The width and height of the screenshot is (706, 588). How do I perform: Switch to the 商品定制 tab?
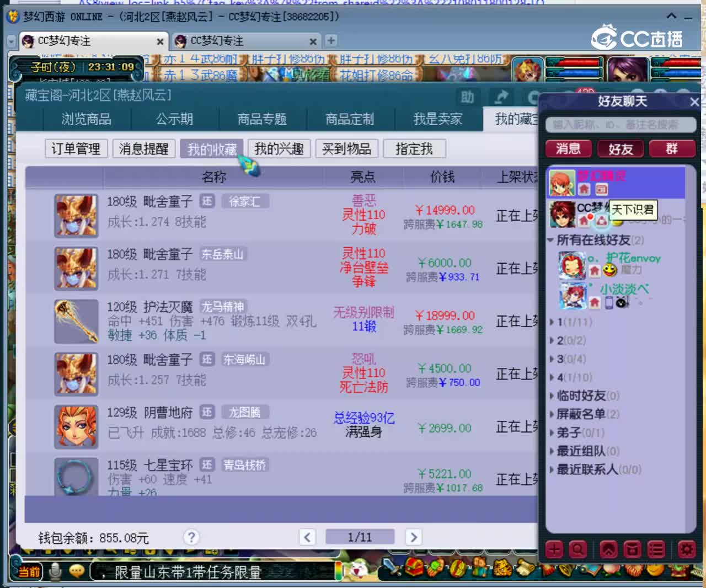[350, 119]
